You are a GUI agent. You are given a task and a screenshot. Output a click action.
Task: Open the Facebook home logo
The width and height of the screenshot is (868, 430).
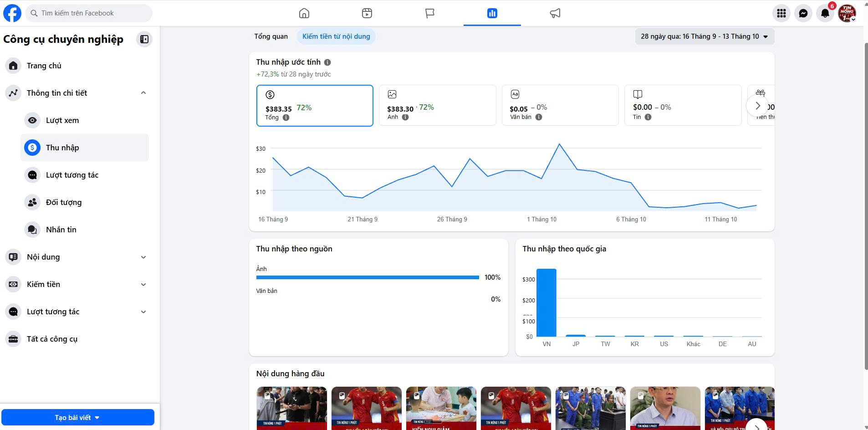click(12, 13)
